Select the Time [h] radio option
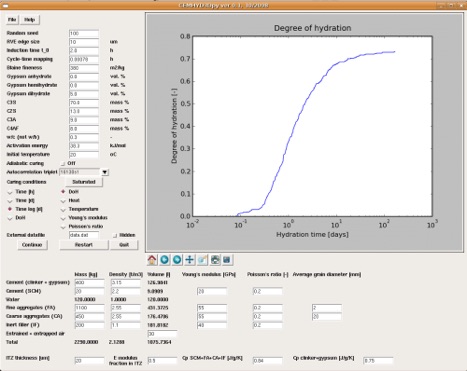Viewport: 467px width, 371px height. tap(10, 192)
